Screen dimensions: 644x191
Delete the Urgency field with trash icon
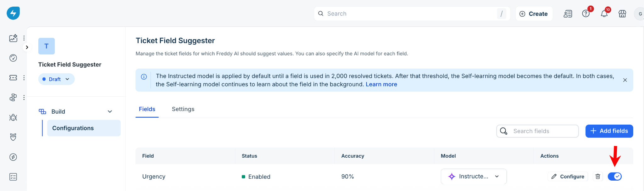pos(598,177)
